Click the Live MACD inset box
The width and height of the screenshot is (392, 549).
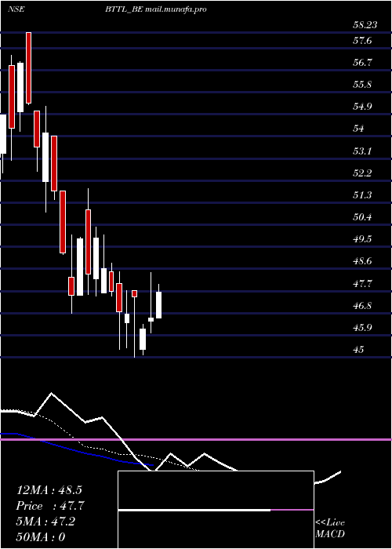(x=216, y=510)
